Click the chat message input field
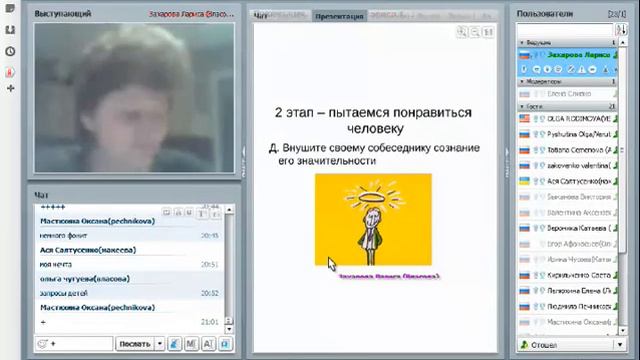This screenshot has width=640, height=360. pyautogui.click(x=74, y=344)
